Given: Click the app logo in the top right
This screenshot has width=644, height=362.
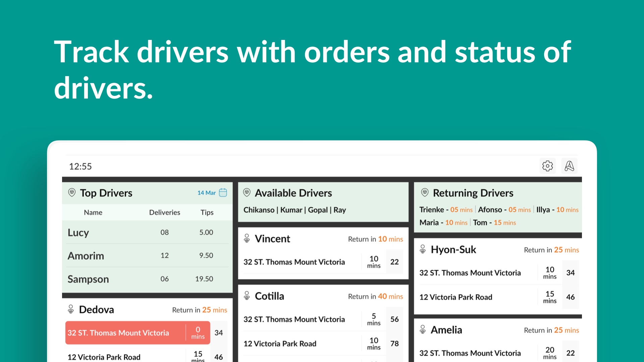Looking at the screenshot, I should coord(570,166).
